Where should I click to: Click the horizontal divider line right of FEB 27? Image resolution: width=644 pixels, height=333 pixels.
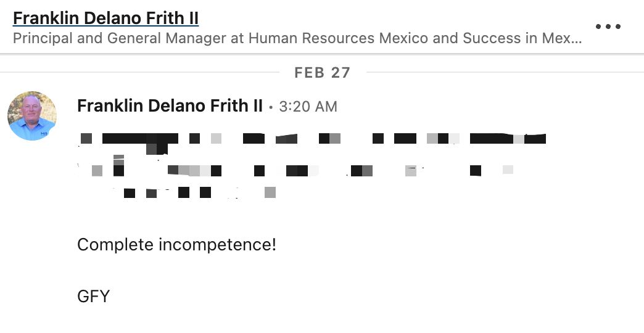tap(503, 73)
